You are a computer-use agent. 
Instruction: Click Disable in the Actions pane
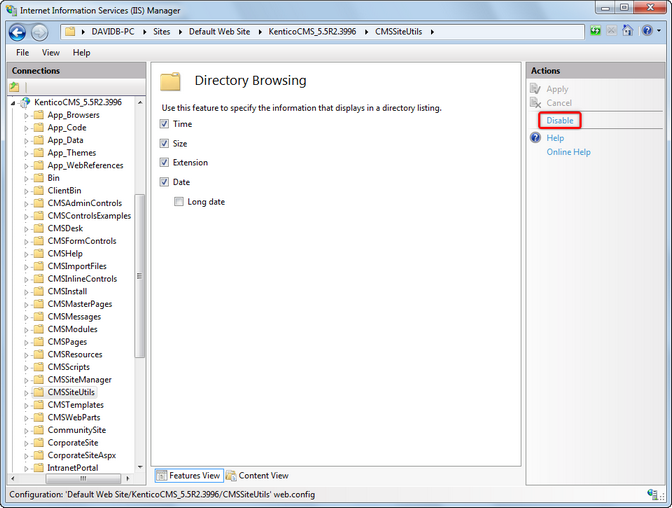[560, 120]
